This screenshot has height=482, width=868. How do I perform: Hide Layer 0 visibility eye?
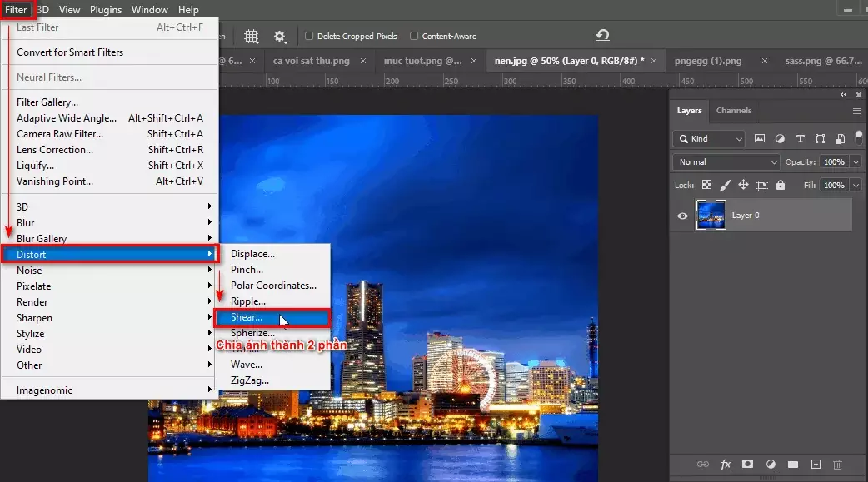681,216
